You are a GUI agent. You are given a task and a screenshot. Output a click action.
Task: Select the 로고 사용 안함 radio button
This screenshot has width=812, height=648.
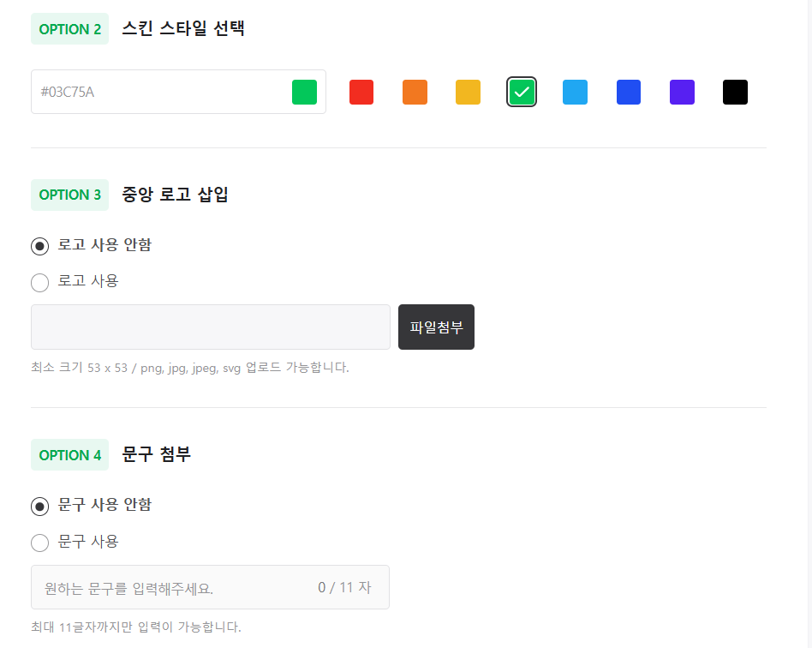point(39,246)
